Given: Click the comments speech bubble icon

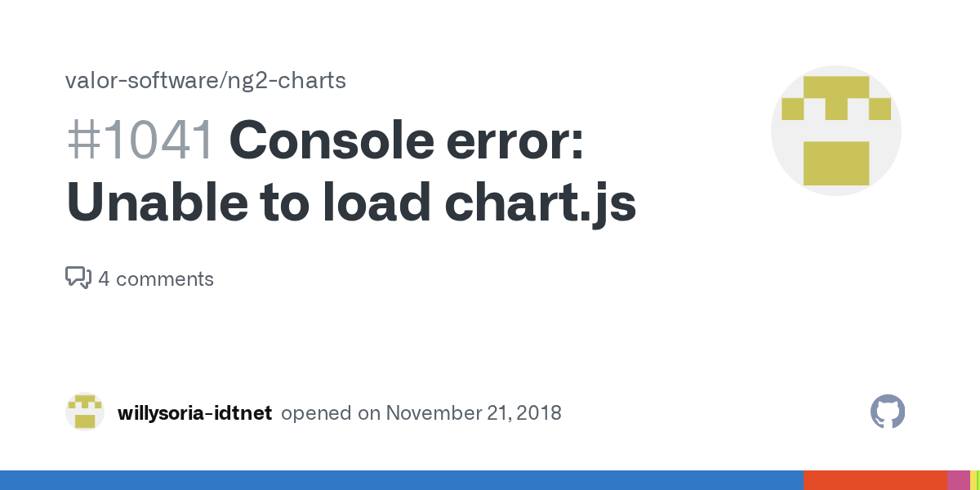Looking at the screenshot, I should (78, 278).
